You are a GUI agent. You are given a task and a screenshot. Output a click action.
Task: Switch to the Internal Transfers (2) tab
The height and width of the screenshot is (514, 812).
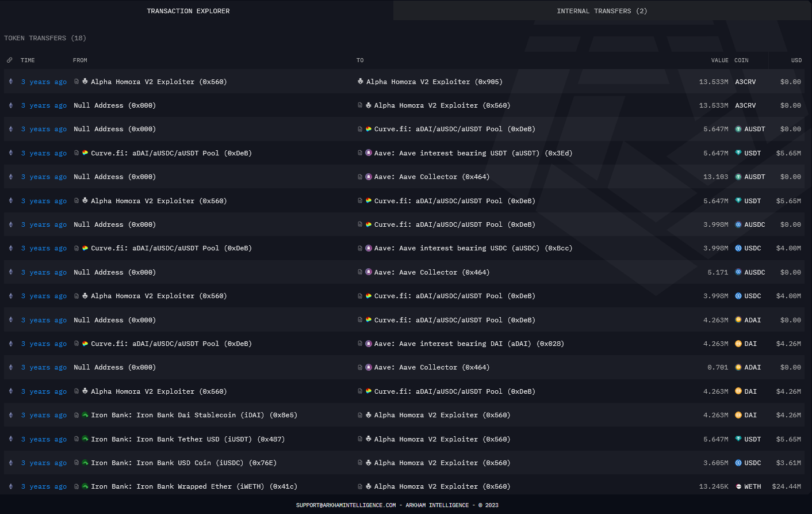(602, 11)
